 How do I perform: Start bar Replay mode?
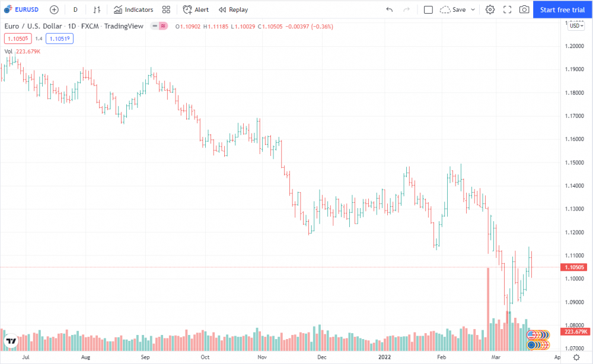(233, 9)
